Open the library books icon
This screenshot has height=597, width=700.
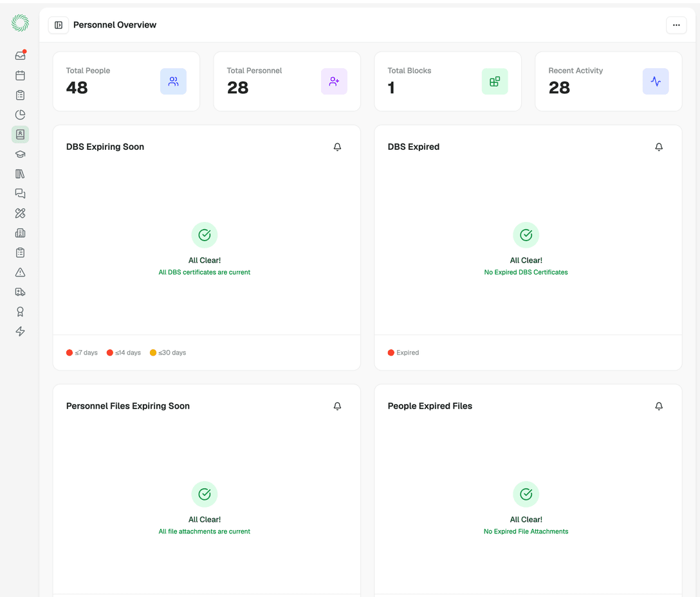20,174
